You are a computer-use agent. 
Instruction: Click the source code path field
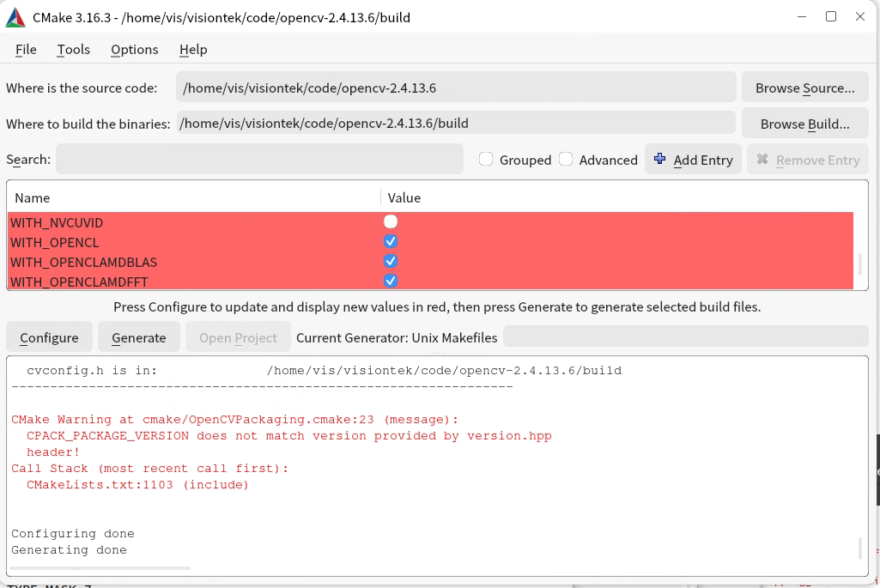tap(456, 88)
